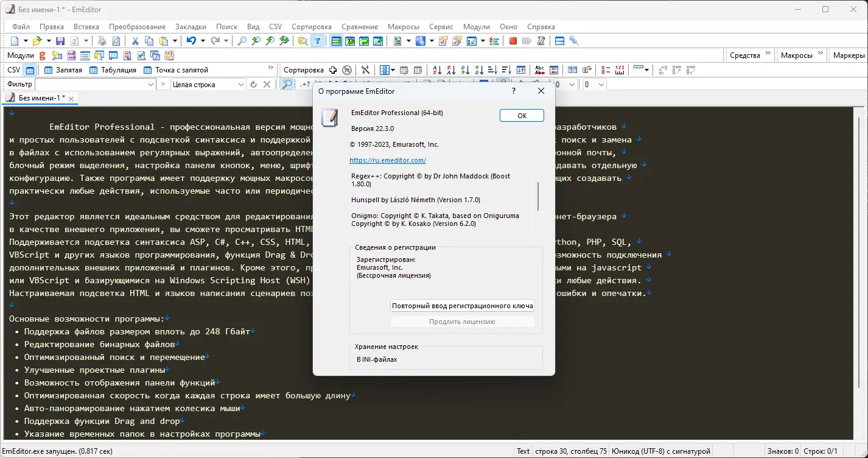Click Повторный ввод регистрационного ключа button
The height and width of the screenshot is (458, 868).
click(463, 305)
